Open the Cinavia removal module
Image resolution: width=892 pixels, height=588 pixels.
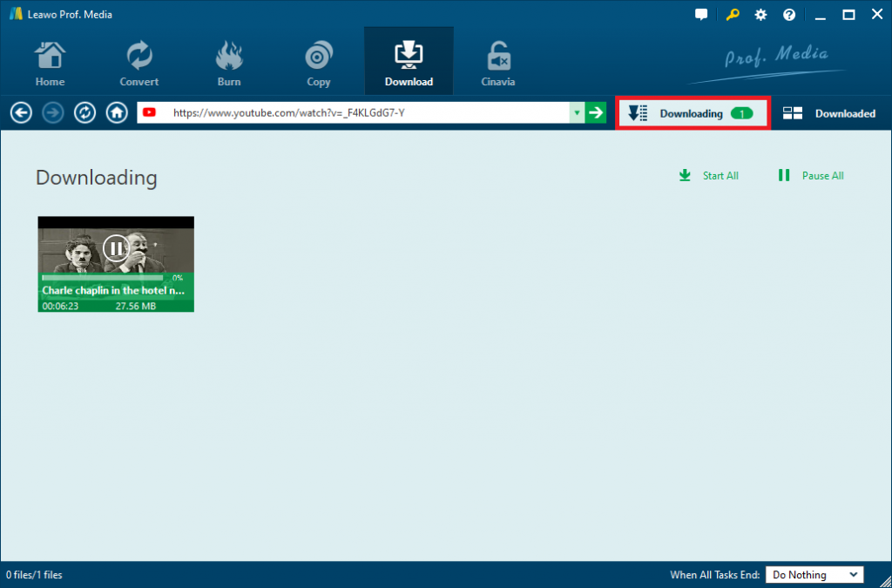point(497,63)
